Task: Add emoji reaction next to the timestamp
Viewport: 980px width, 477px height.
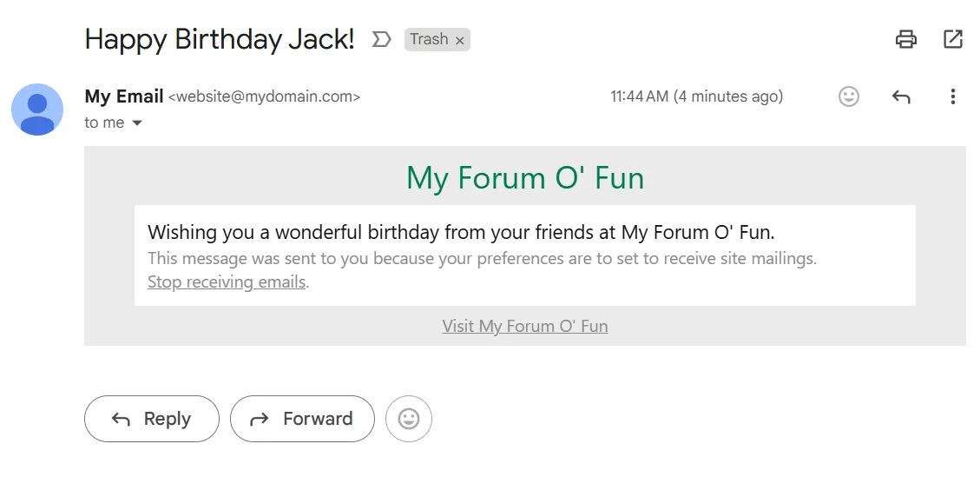Action: tap(849, 96)
